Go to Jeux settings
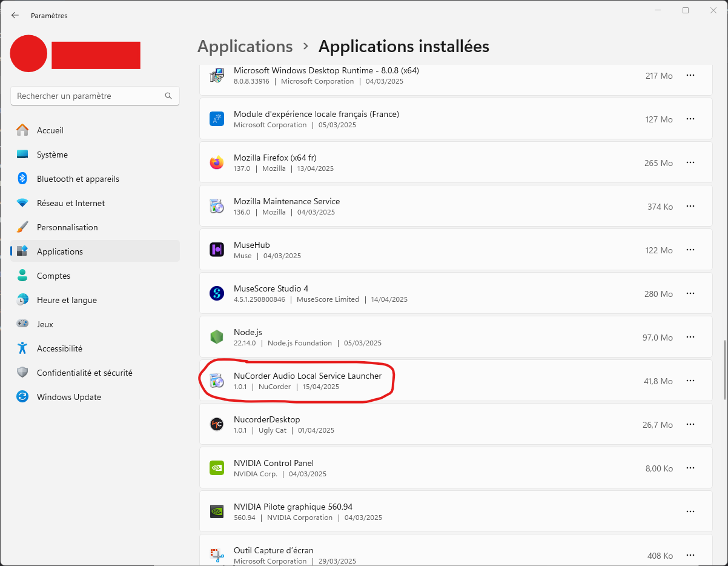This screenshot has width=728, height=566. point(95,324)
